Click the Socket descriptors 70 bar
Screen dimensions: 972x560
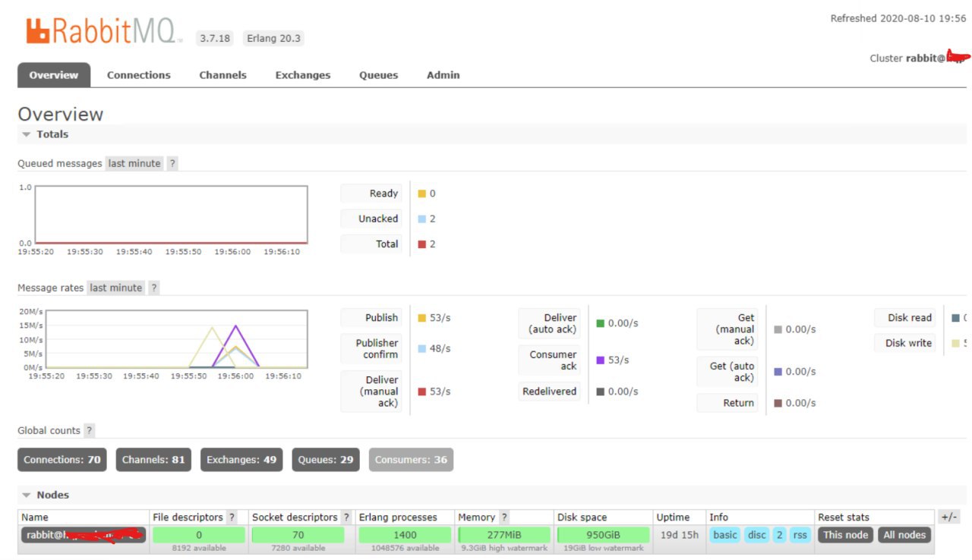tap(298, 535)
